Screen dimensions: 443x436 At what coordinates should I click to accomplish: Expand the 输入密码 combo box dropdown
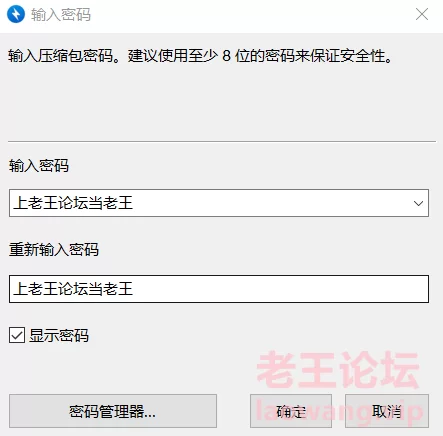pos(418,203)
